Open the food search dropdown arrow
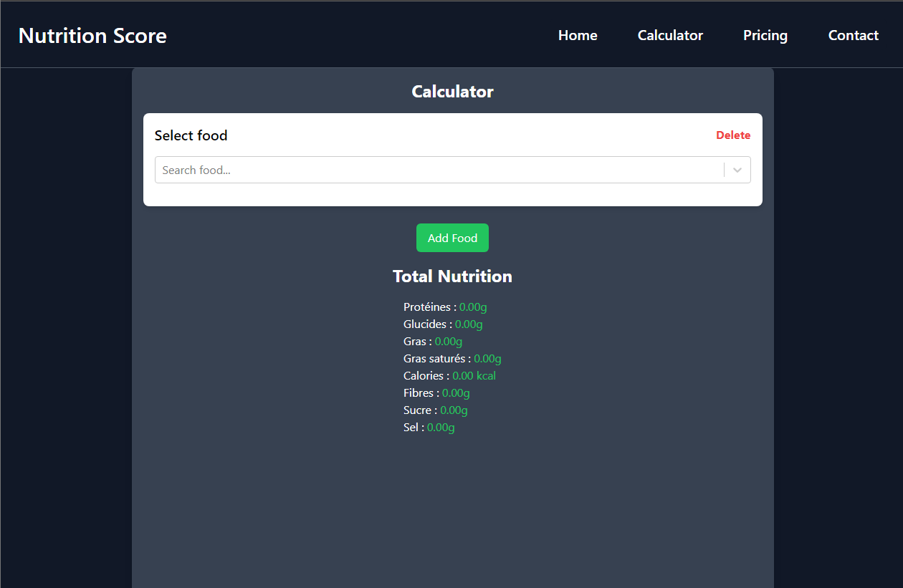Viewport: 903px width, 588px height. pyautogui.click(x=737, y=170)
